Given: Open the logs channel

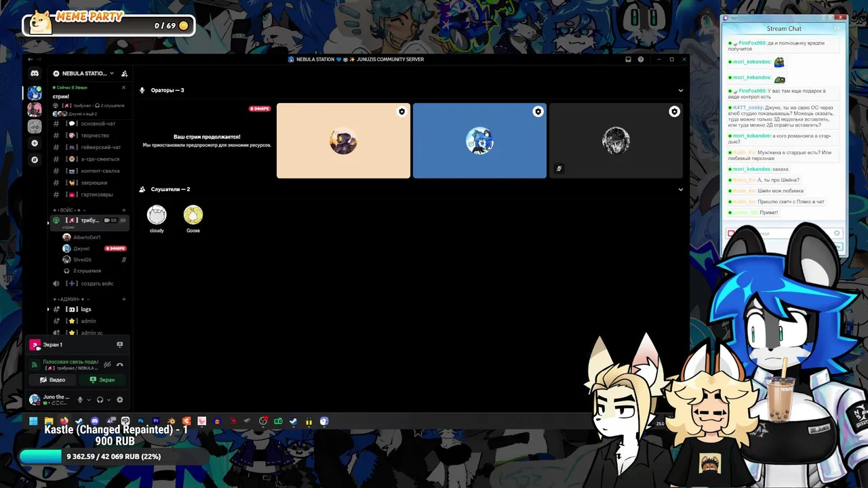Looking at the screenshot, I should (90, 309).
